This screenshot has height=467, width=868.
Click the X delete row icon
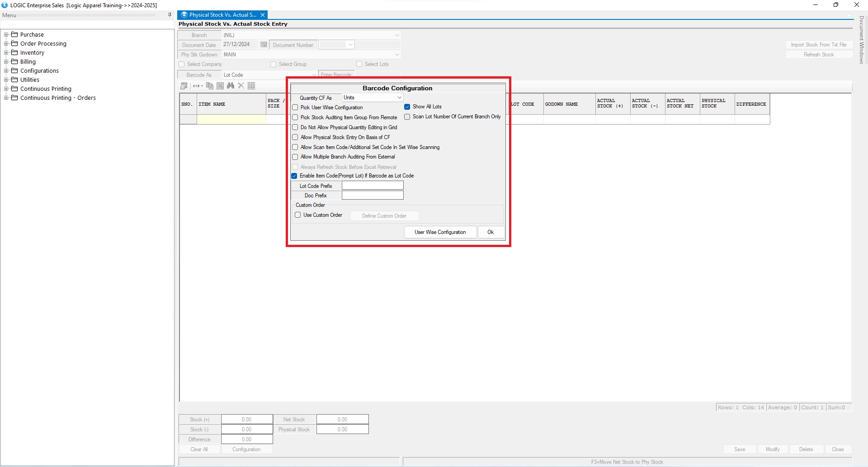click(x=241, y=86)
